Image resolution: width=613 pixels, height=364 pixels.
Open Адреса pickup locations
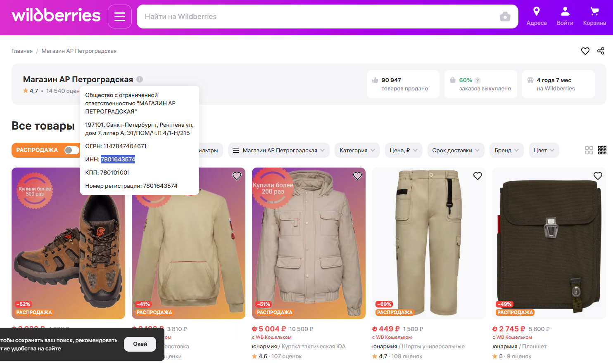537,17
